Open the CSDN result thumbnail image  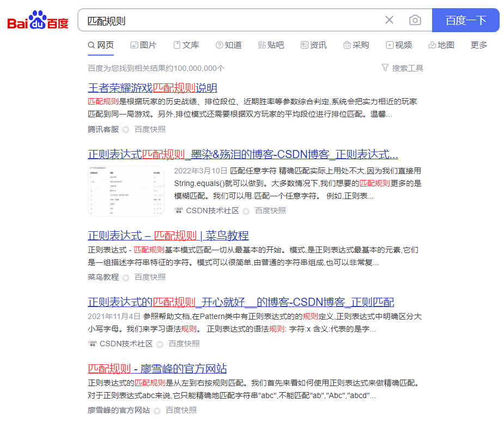tap(126, 191)
